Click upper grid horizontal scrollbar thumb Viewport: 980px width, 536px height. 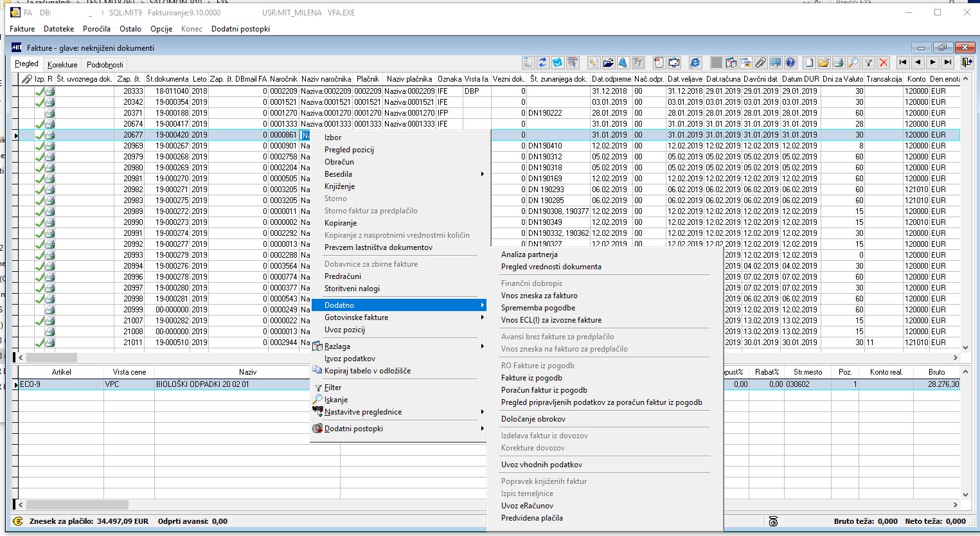(x=51, y=357)
